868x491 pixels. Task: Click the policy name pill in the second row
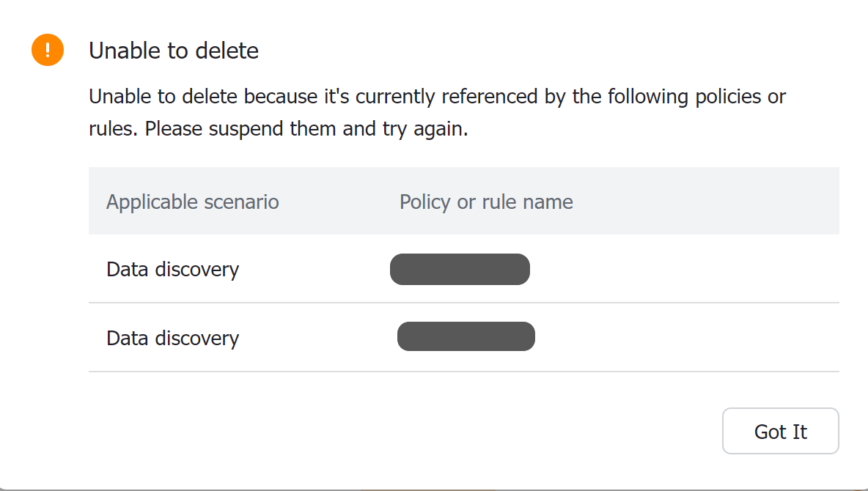pyautogui.click(x=466, y=336)
